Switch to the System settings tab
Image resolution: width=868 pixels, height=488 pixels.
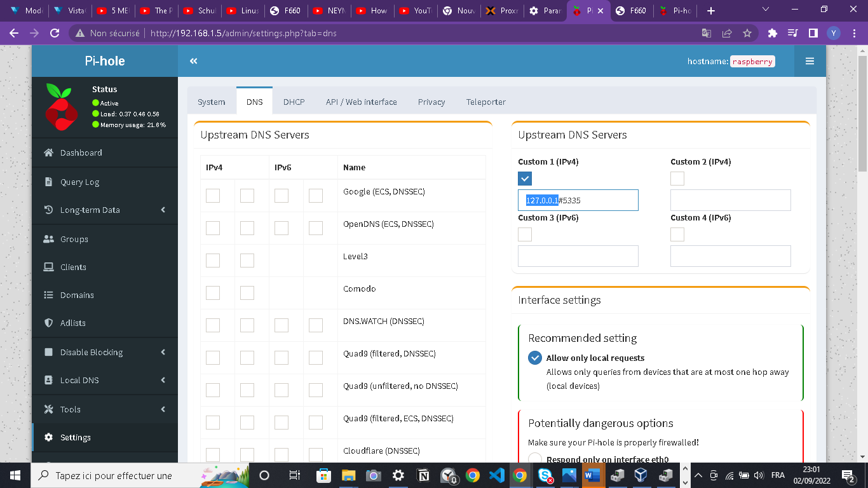tap(212, 102)
